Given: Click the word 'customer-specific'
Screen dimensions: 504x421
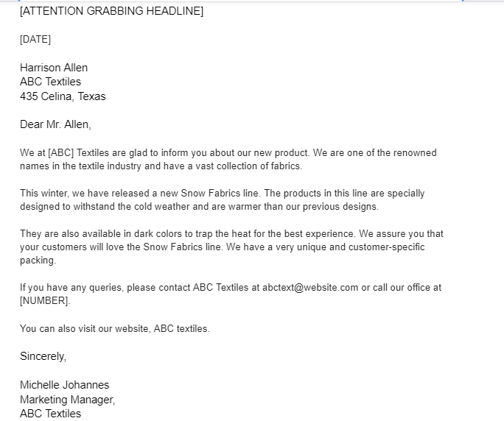Looking at the screenshot, I should pos(386,247).
